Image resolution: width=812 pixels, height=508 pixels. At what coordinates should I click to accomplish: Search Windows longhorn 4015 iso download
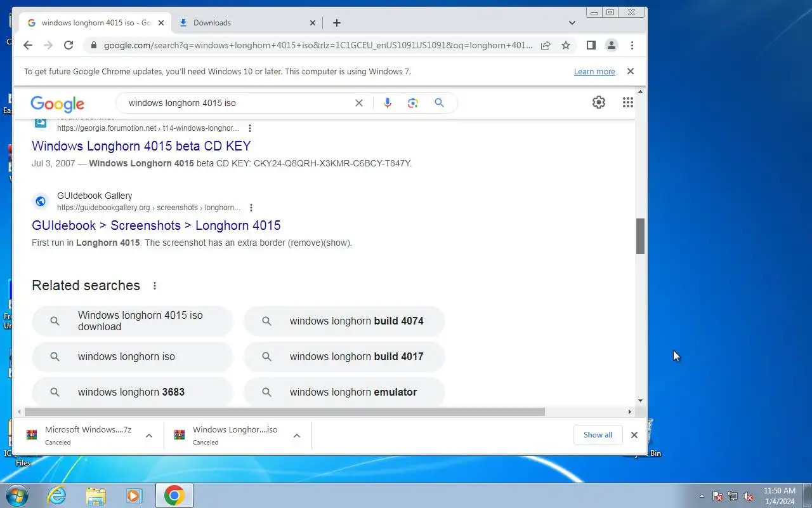tap(133, 321)
